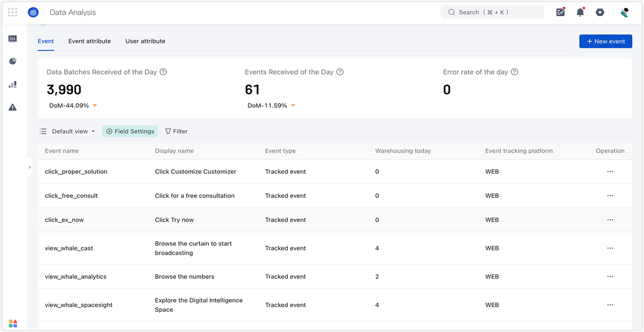Click help icon beside Events Received of the Day
The height and width of the screenshot is (332, 644).
(x=340, y=72)
